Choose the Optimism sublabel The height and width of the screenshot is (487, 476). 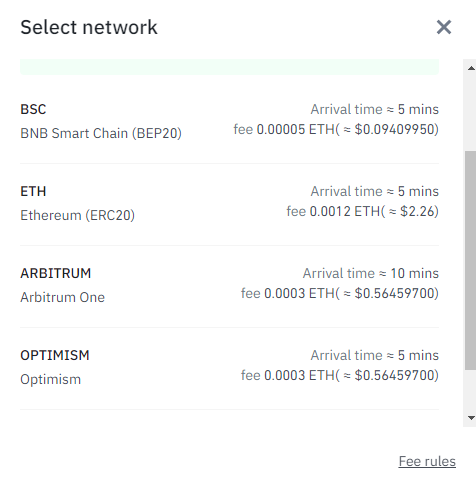coord(50,379)
